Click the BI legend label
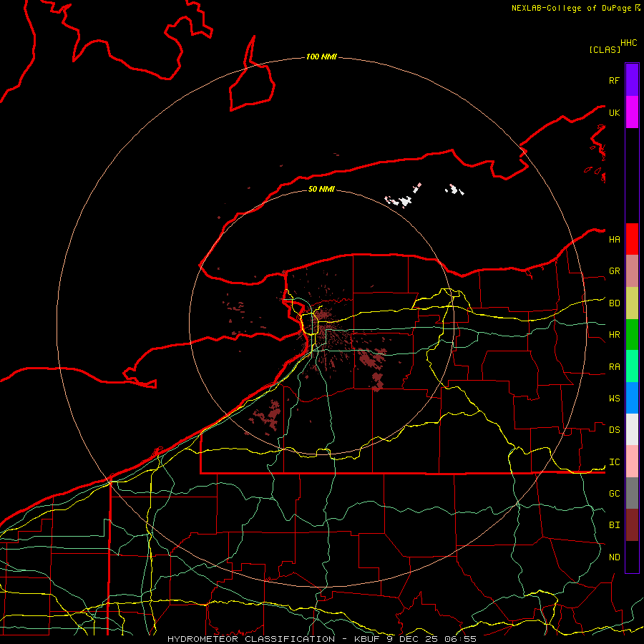 point(614,525)
